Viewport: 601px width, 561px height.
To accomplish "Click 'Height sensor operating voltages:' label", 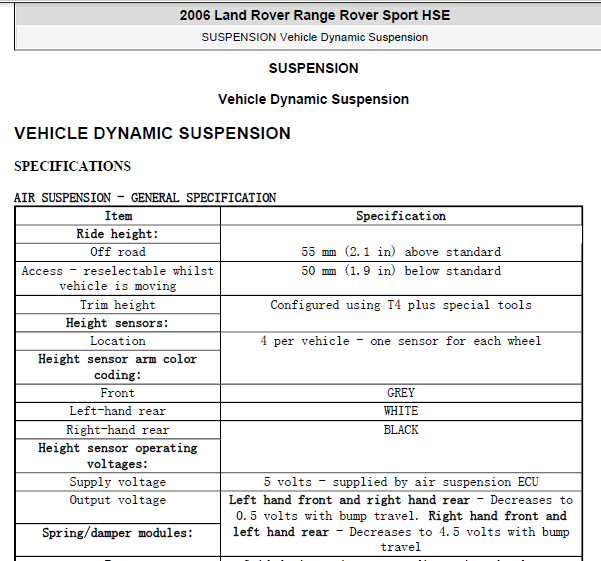I will click(118, 456).
